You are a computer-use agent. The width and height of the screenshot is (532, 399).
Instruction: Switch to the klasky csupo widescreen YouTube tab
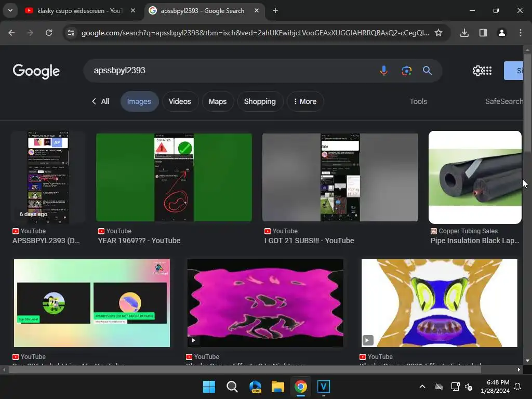point(80,11)
